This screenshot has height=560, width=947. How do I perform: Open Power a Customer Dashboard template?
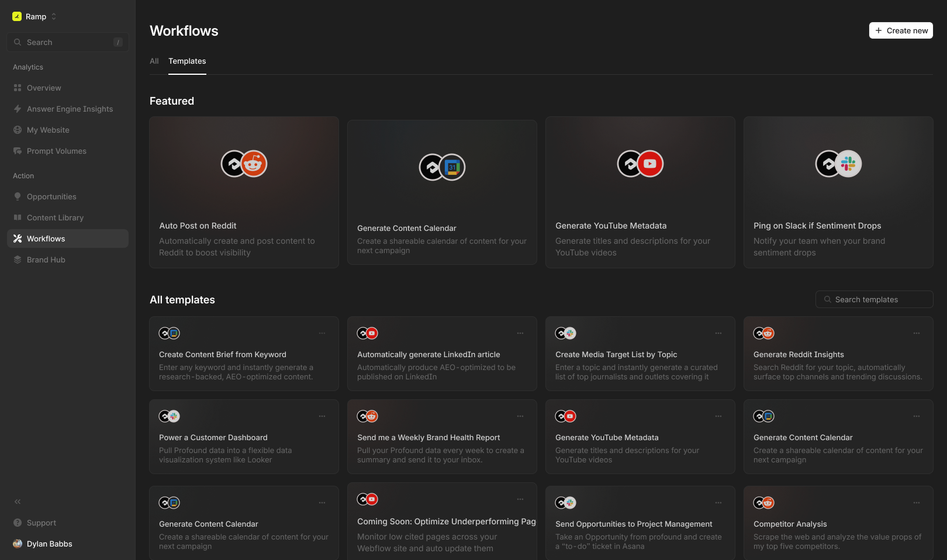(x=244, y=437)
